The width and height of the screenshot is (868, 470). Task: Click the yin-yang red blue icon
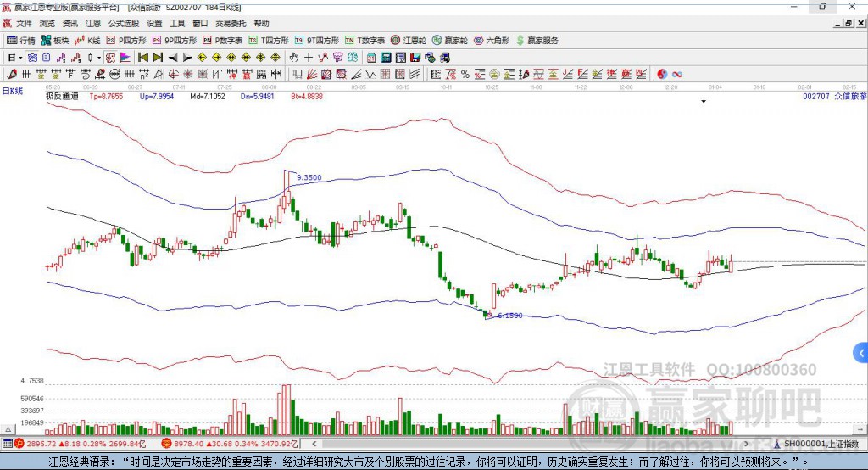pos(662,74)
